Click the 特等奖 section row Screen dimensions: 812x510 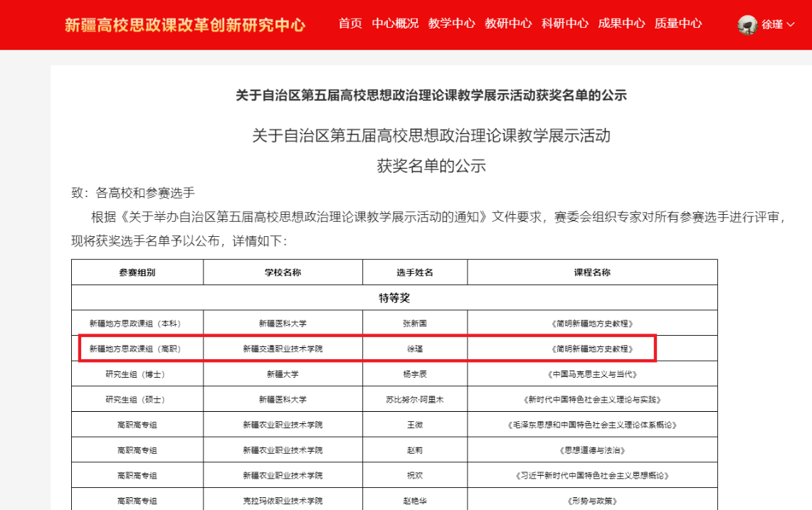point(394,298)
